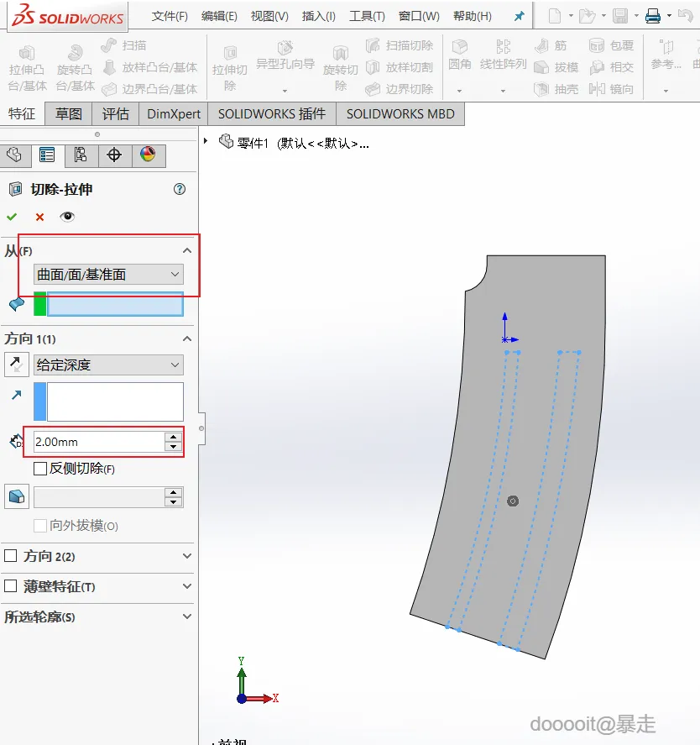Enable the 薄壁特征 checkbox

(x=11, y=586)
